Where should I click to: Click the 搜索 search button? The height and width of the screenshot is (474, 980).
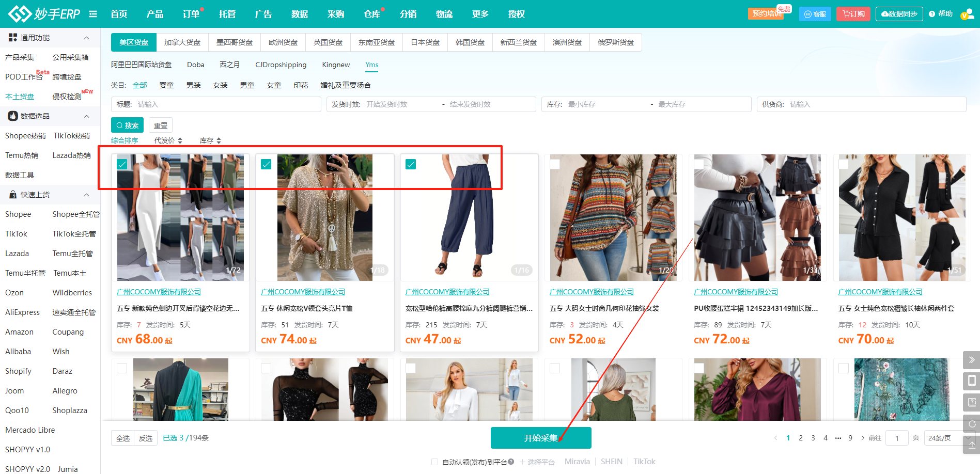pyautogui.click(x=128, y=125)
